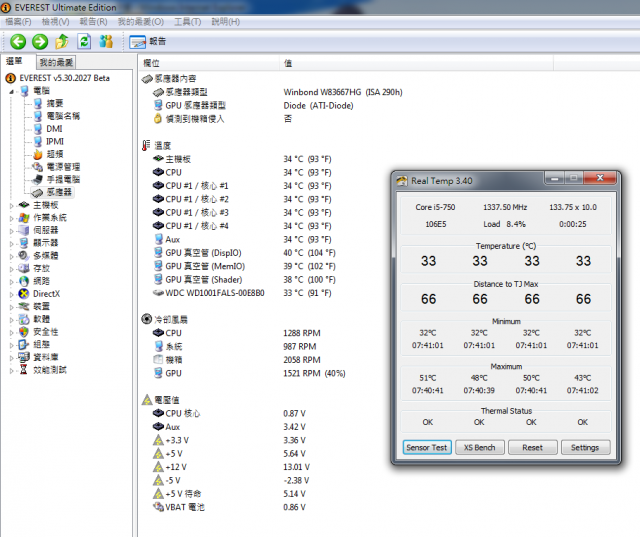Image resolution: width=640 pixels, height=537 pixels.
Task: Click the +12 V voltage row
Action: point(231,467)
